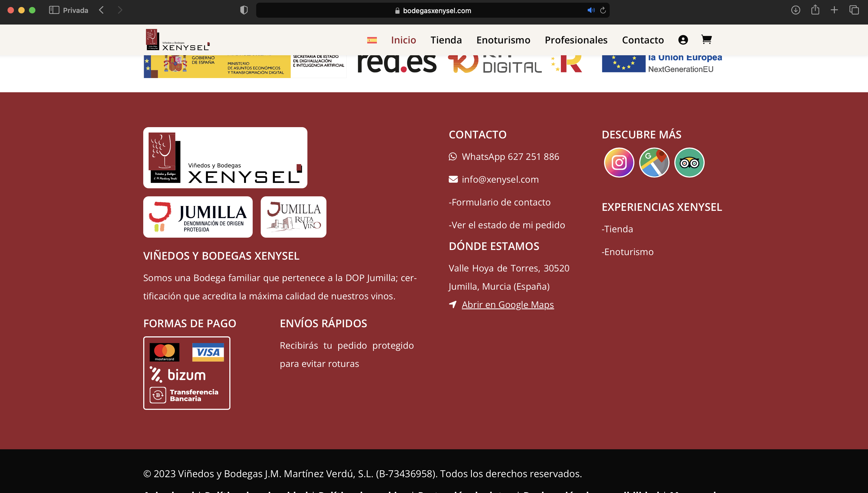This screenshot has width=868, height=493.
Task: Show tab overview icon
Action: click(854, 10)
